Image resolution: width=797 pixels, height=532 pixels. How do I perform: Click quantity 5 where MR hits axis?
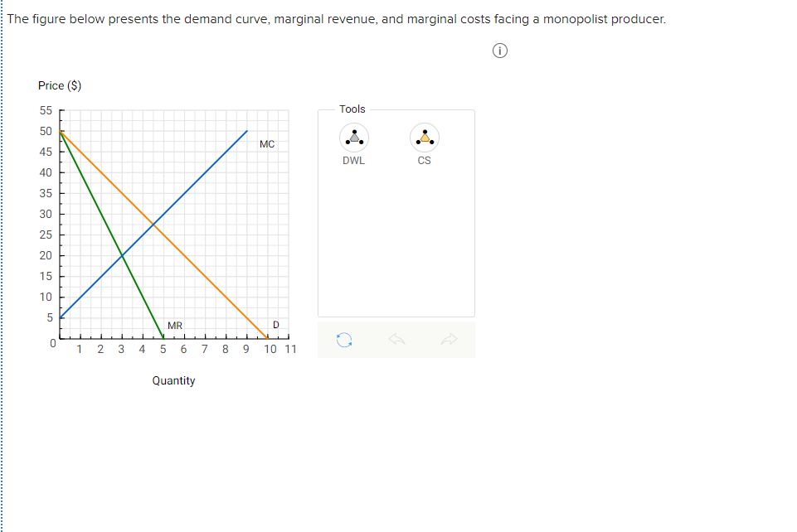point(163,338)
